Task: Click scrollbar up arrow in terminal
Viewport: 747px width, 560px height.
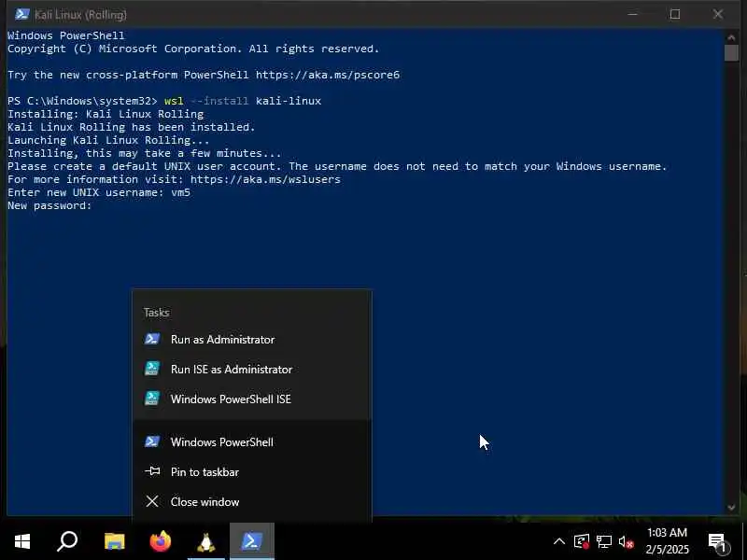Action: pyautogui.click(x=731, y=36)
